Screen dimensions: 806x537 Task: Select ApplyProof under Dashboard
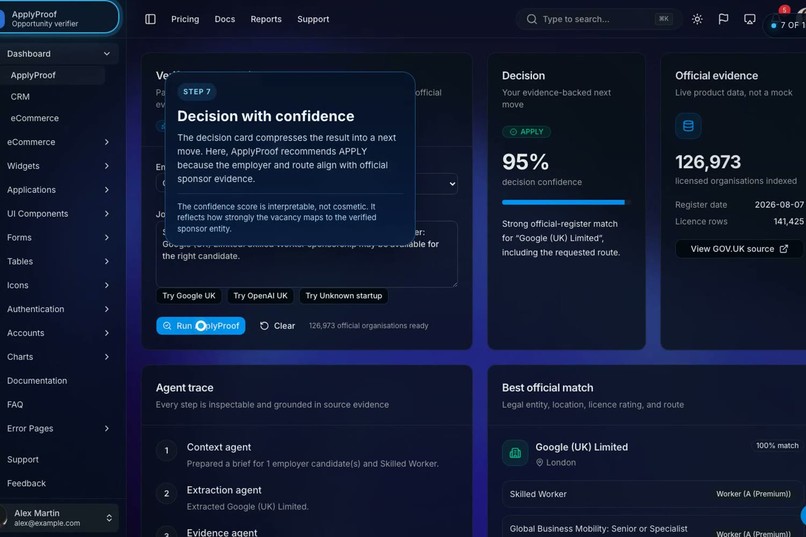tap(52, 75)
